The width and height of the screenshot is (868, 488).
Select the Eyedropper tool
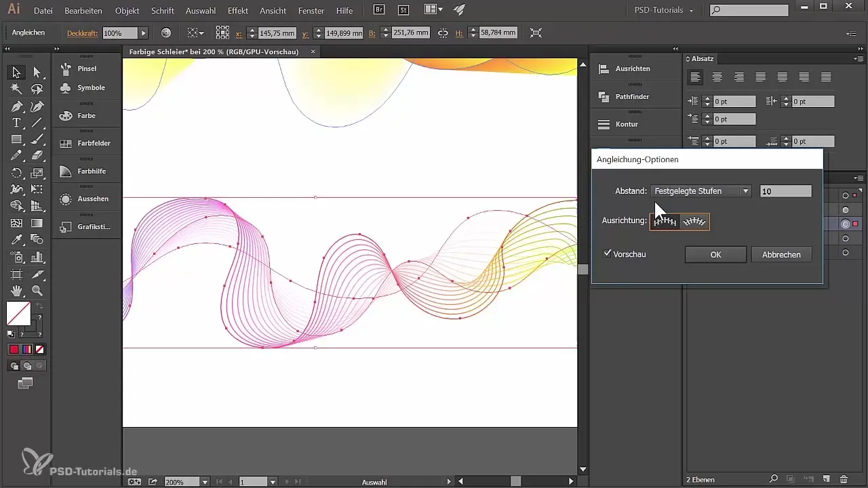point(16,240)
